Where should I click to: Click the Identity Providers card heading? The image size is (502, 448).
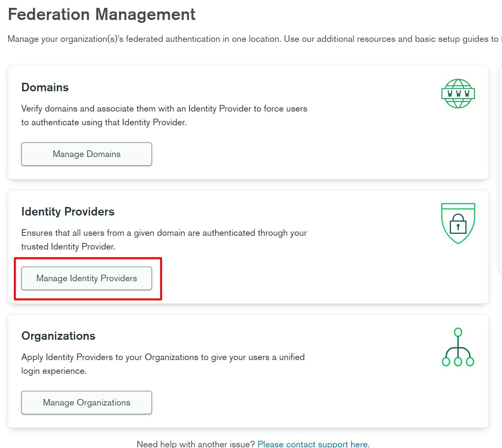click(68, 212)
